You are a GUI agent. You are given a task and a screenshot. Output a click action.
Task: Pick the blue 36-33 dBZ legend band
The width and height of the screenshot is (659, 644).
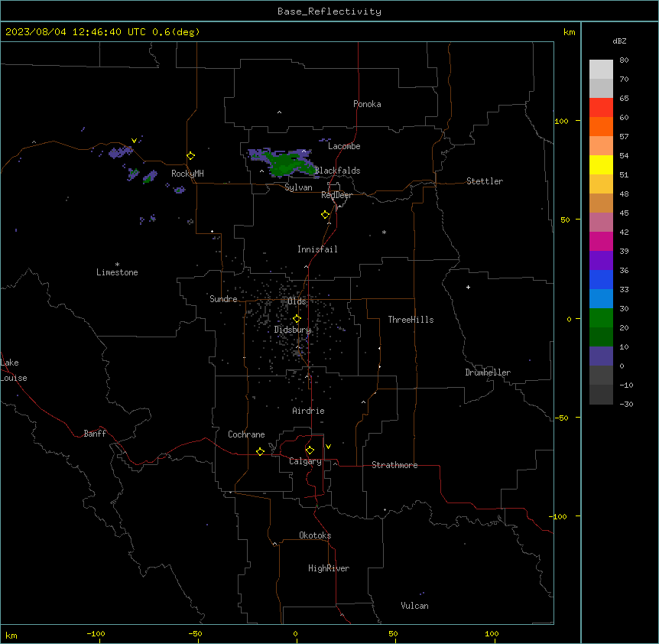point(601,279)
